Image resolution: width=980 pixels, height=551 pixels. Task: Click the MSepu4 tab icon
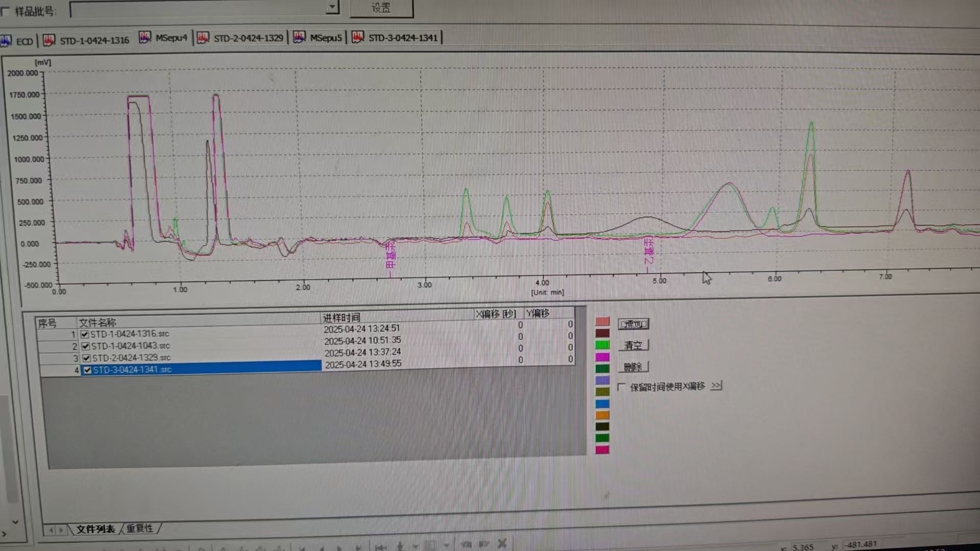point(145,38)
